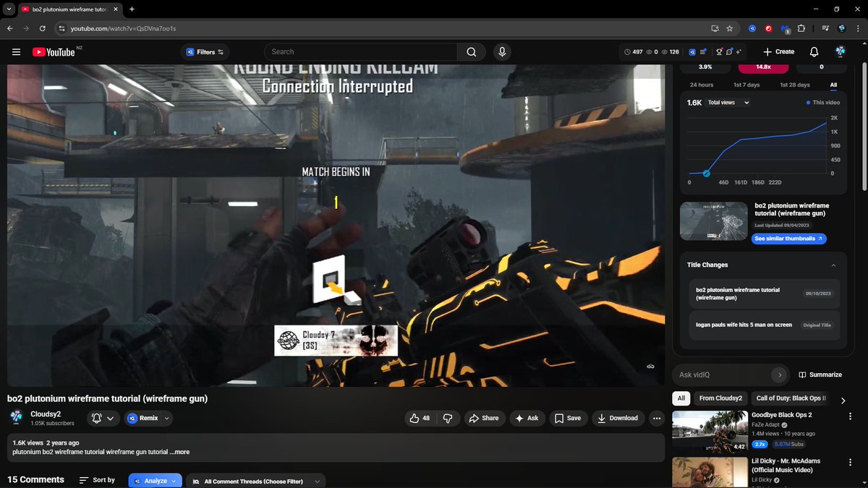Click the install app icon in address bar
This screenshot has height=488, width=868.
[715, 28]
